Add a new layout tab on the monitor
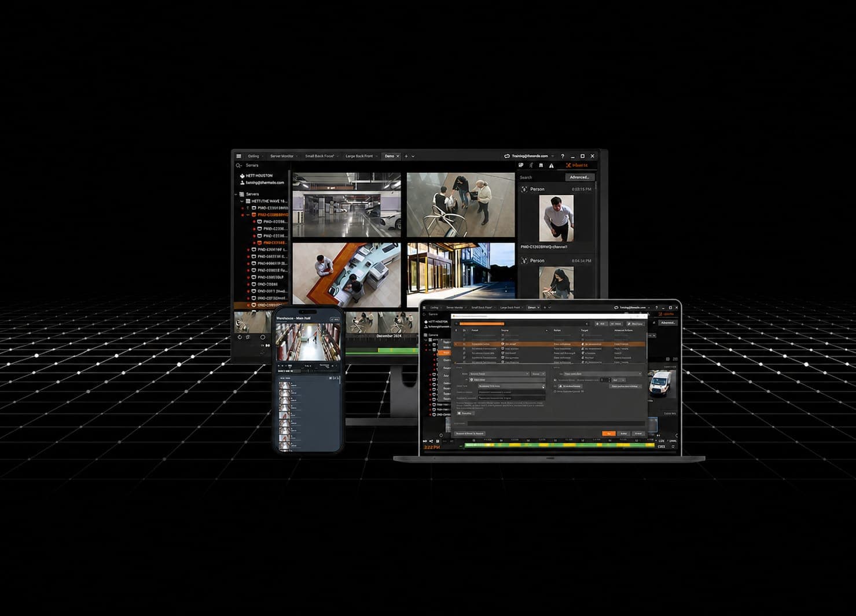856x616 pixels. click(x=406, y=156)
